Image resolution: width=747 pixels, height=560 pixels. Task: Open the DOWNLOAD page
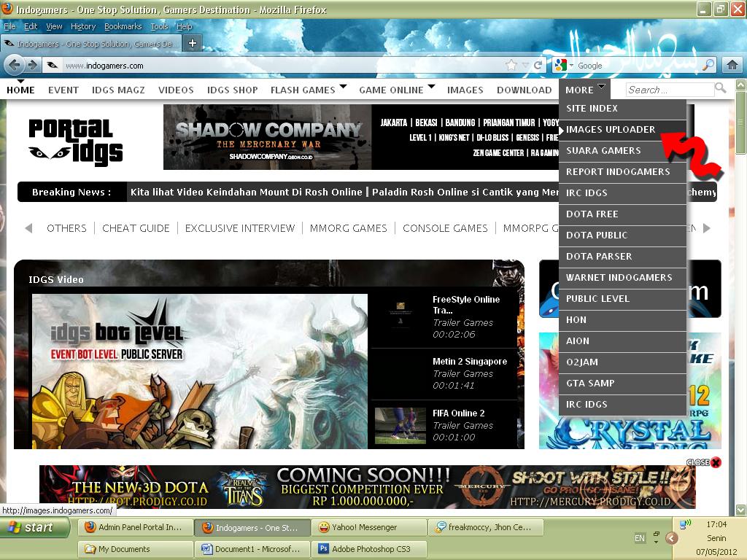[524, 90]
